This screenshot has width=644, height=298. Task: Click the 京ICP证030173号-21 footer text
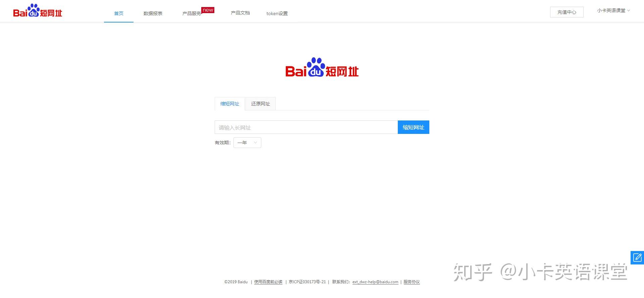tap(307, 282)
